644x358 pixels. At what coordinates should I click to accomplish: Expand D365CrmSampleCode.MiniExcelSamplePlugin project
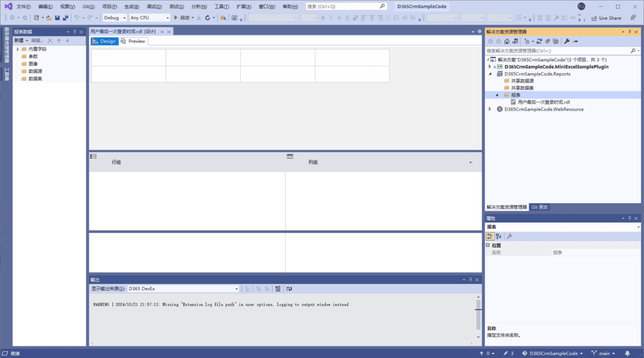point(490,67)
